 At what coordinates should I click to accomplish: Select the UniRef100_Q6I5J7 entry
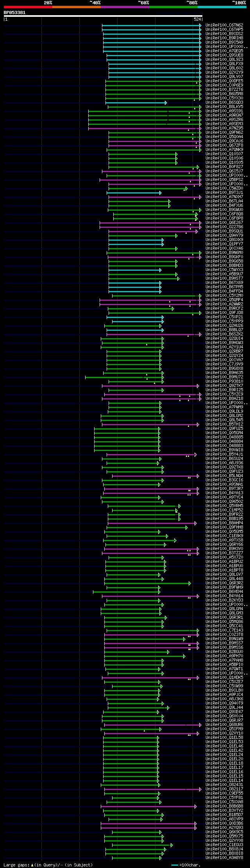coord(224,171)
